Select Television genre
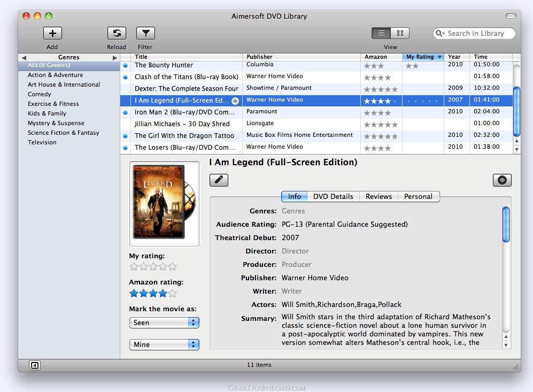Image resolution: width=533 pixels, height=392 pixels. (42, 142)
